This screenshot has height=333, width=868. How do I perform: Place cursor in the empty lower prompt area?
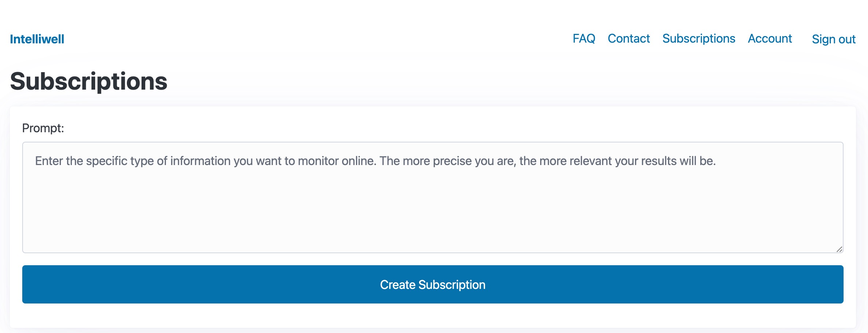433,215
